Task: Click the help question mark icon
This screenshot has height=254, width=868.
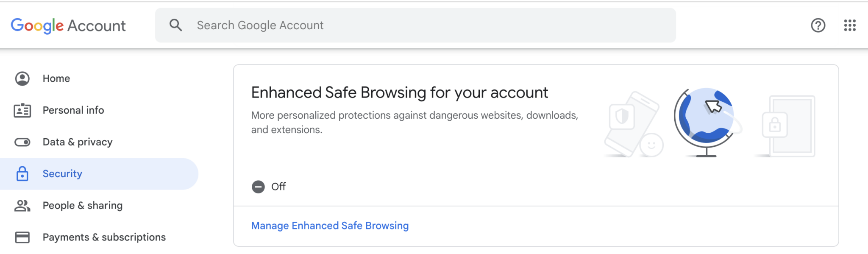Action: coord(818,25)
